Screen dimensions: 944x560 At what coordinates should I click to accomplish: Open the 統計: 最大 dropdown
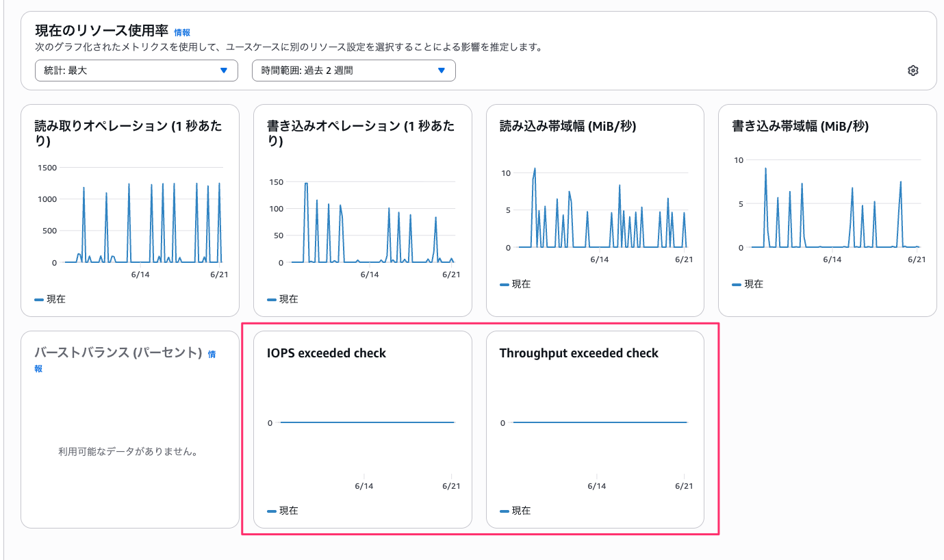click(136, 71)
